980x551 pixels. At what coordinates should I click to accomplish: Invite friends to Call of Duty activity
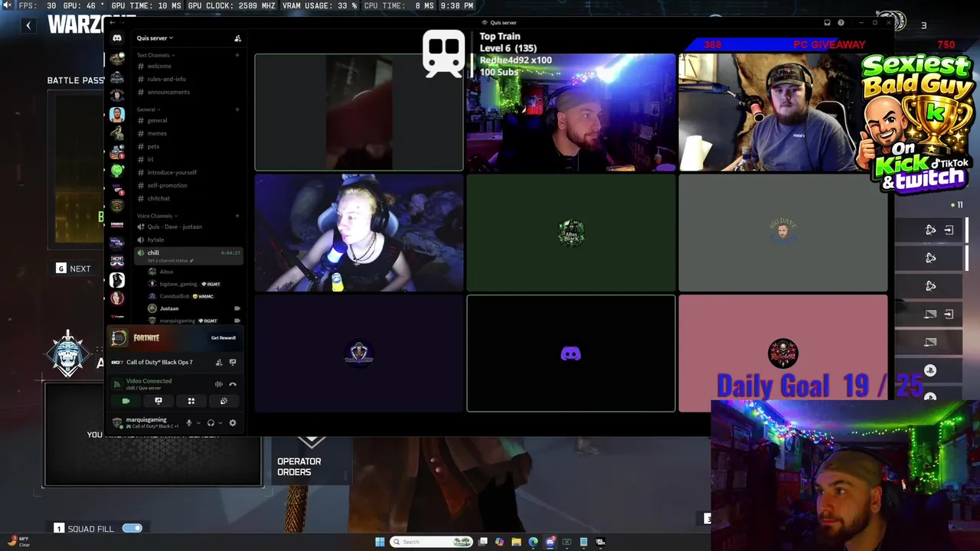coord(219,362)
